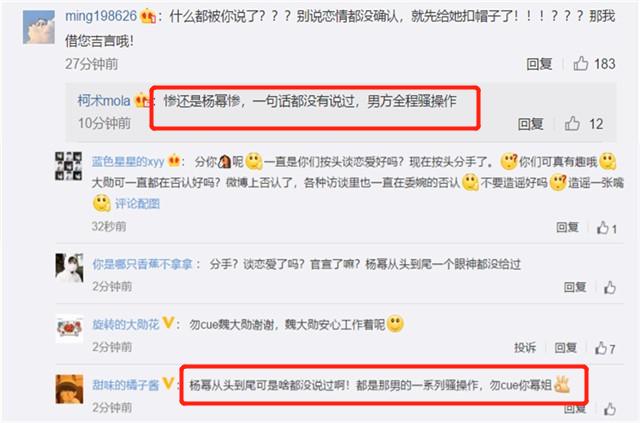The width and height of the screenshot is (640, 423).
Task: View 甜味的橘子酱's avatar image
Action: click(69, 389)
